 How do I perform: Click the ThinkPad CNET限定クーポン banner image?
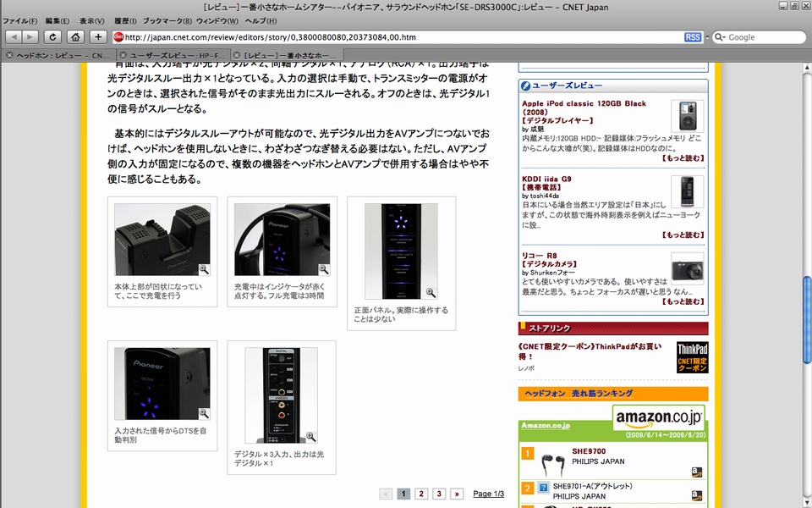point(693,357)
